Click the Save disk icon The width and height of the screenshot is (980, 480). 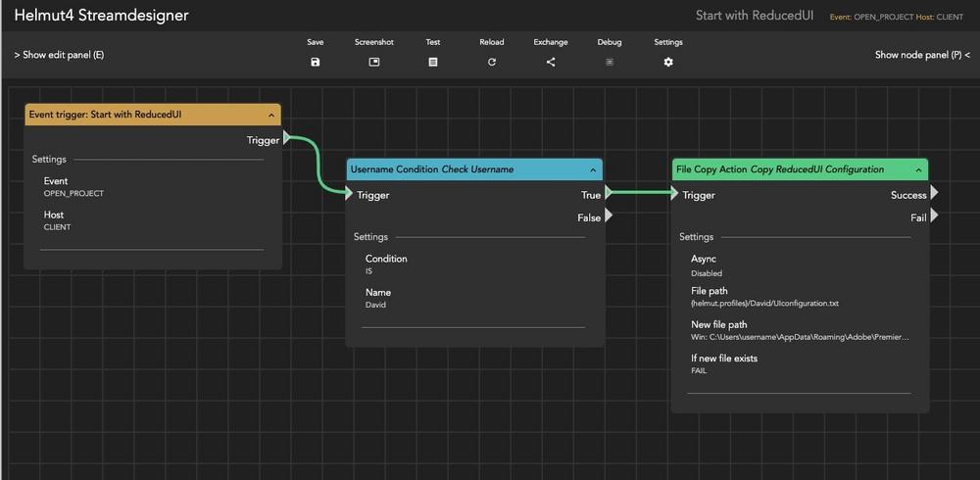(315, 62)
